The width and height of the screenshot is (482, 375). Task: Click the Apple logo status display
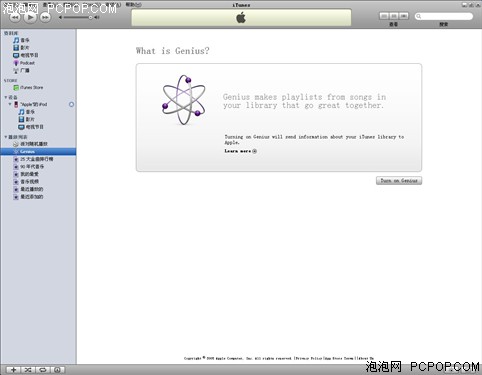[x=241, y=17]
